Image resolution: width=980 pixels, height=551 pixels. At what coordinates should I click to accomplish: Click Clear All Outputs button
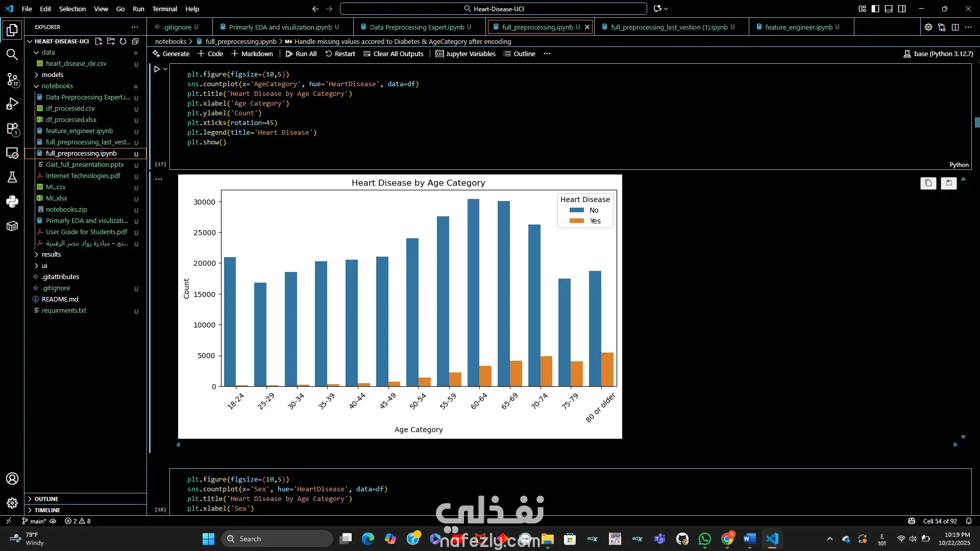coord(393,54)
